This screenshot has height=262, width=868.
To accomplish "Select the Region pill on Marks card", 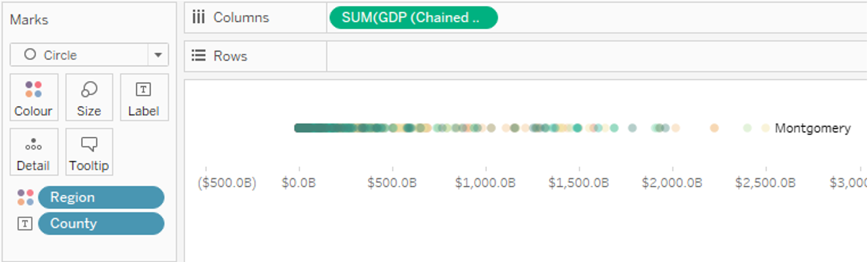I will point(101,197).
